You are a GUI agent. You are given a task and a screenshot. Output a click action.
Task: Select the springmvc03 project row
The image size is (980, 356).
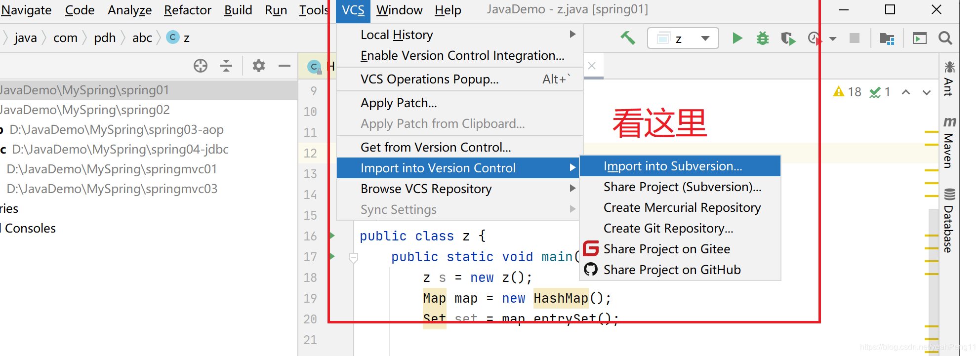(148, 189)
